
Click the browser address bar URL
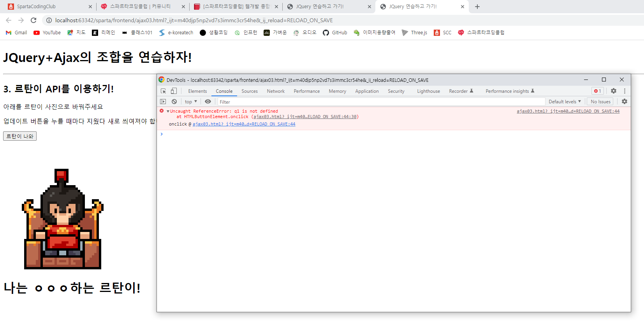(194, 20)
